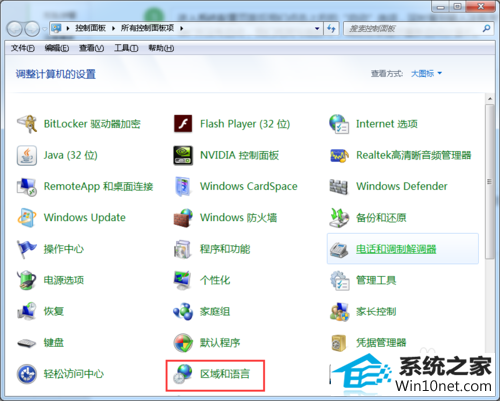The image size is (500, 401).
Task: Open the 默认程序 icon
Action: pos(183,343)
